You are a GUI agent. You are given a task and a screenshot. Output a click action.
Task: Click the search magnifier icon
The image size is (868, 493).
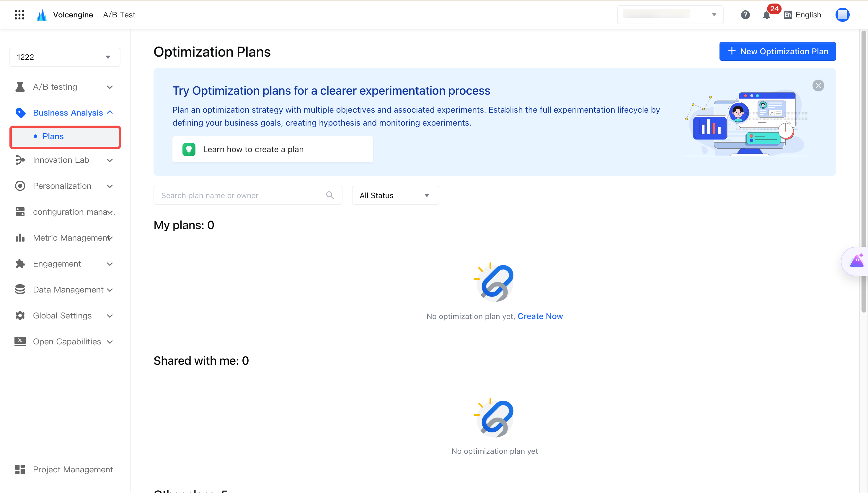tap(330, 195)
